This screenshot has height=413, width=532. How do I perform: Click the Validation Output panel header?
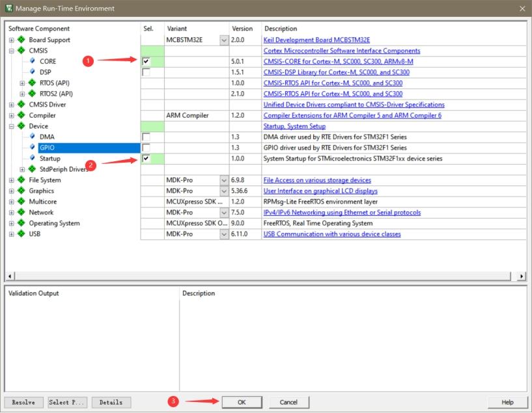[34, 293]
